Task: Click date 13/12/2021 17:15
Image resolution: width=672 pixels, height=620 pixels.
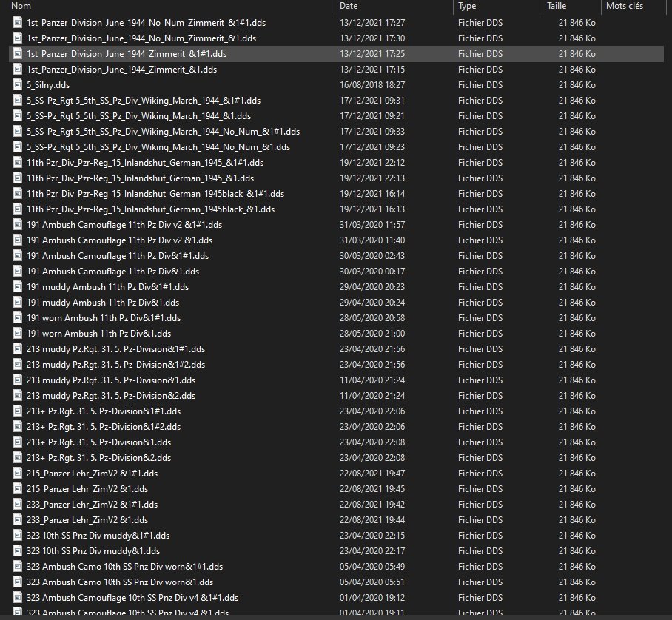Action: (x=372, y=70)
